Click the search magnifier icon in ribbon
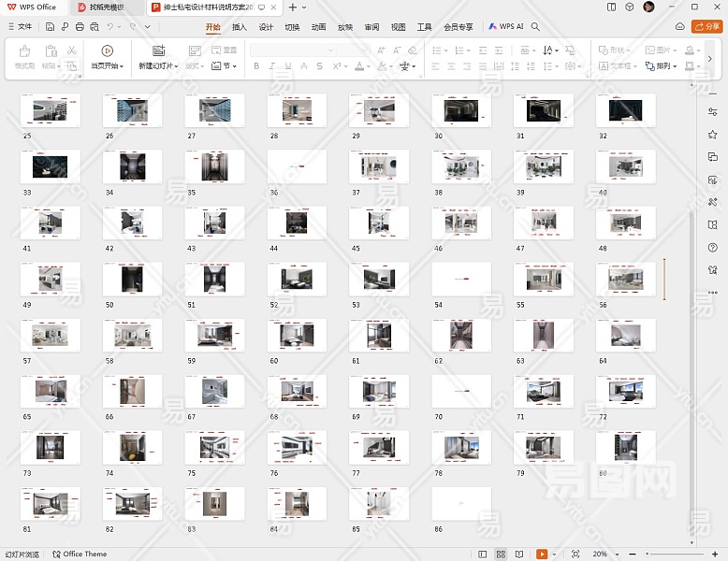Viewport: 728px width, 561px height. (x=536, y=27)
